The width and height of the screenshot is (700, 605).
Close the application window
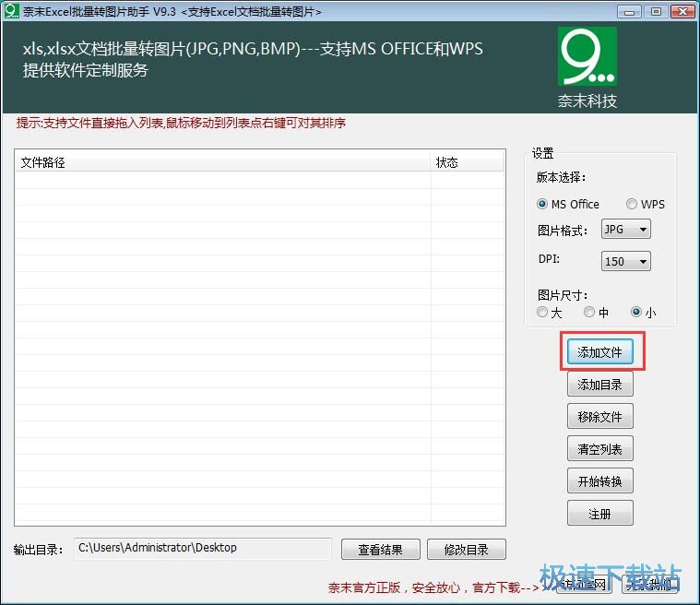(x=682, y=11)
